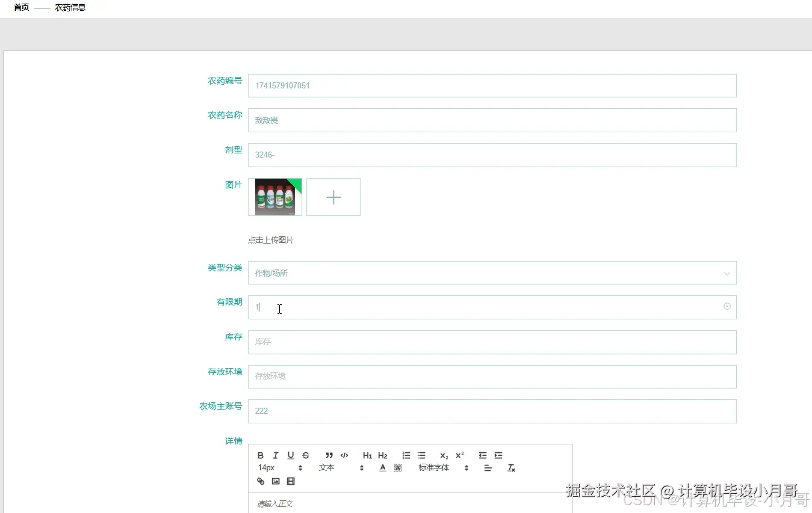
Task: Toggle underline in the 详情 editor toolbar
Action: [x=290, y=455]
